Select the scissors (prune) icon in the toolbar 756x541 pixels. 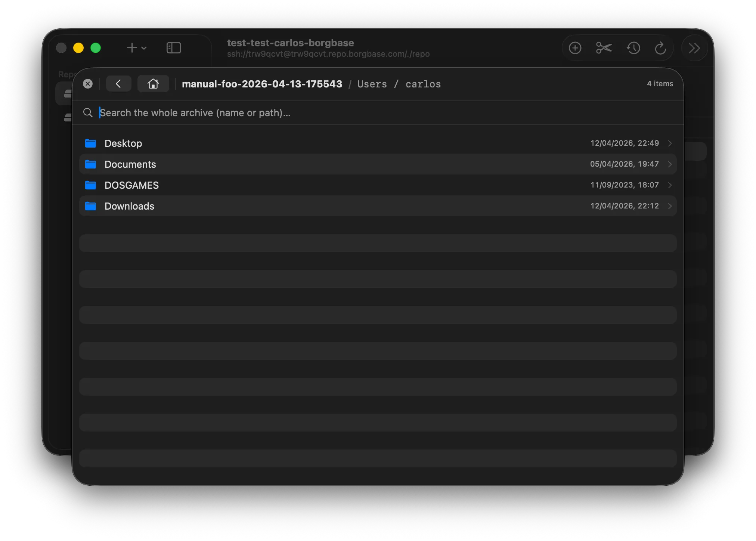coord(604,48)
